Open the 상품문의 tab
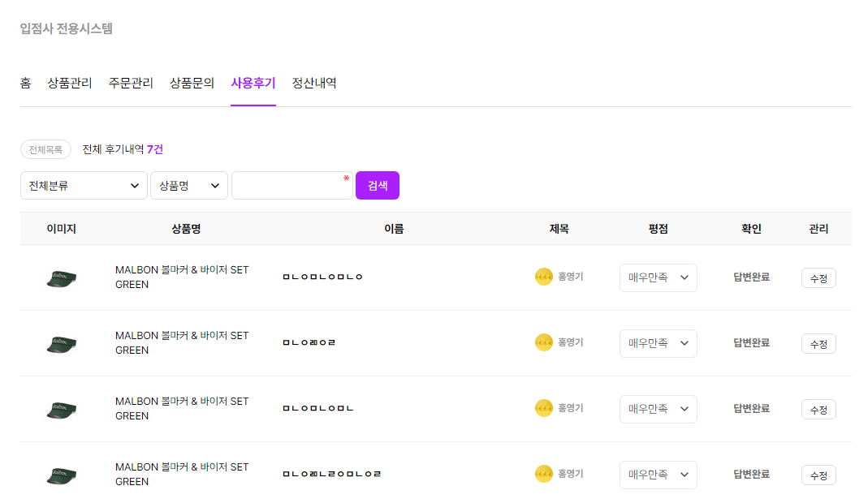This screenshot has width=868, height=503. [x=192, y=83]
